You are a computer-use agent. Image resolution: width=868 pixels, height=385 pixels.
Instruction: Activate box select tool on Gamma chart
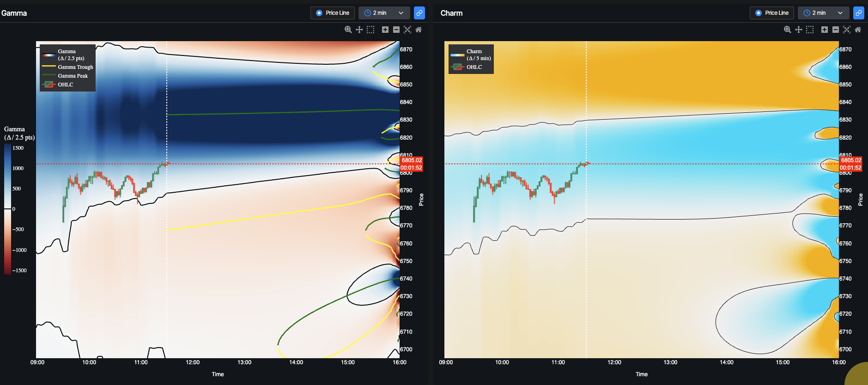pyautogui.click(x=370, y=30)
